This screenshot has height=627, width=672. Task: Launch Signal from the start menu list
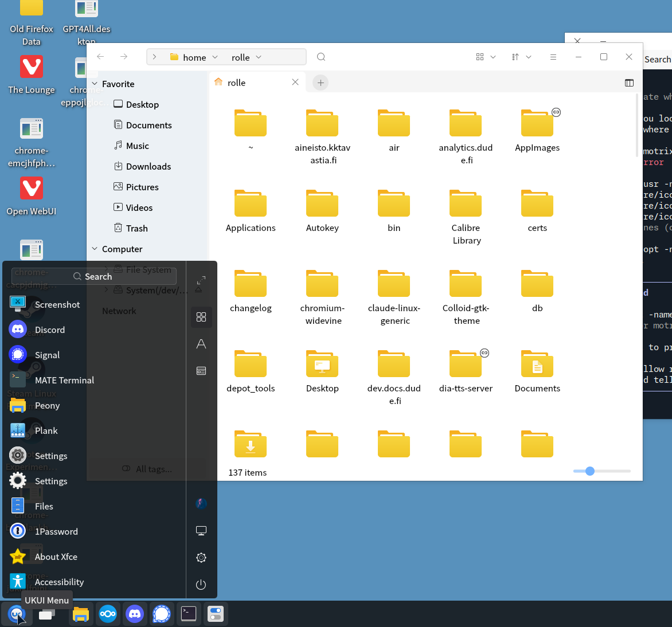pyautogui.click(x=47, y=355)
